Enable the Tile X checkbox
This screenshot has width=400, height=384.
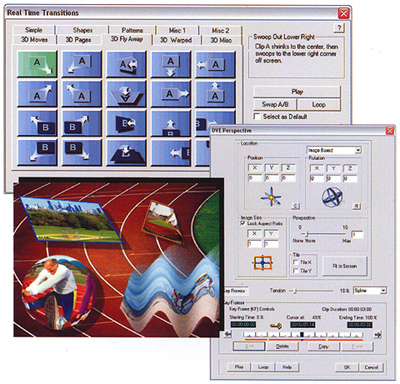point(295,262)
